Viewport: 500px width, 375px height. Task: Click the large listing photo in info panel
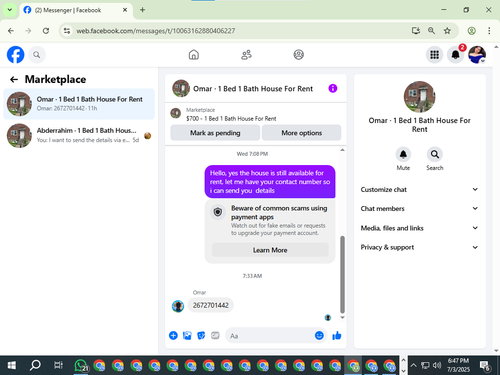pyautogui.click(x=419, y=97)
